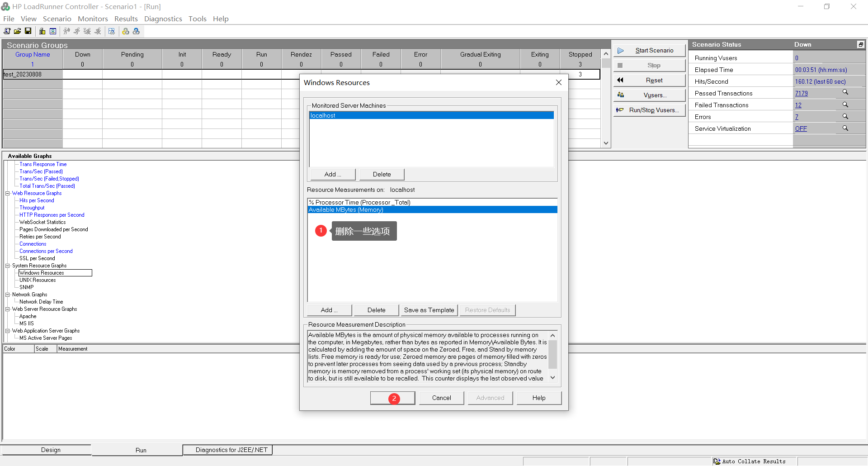
Task: Collapse Network Graphs tree node
Action: click(7, 295)
